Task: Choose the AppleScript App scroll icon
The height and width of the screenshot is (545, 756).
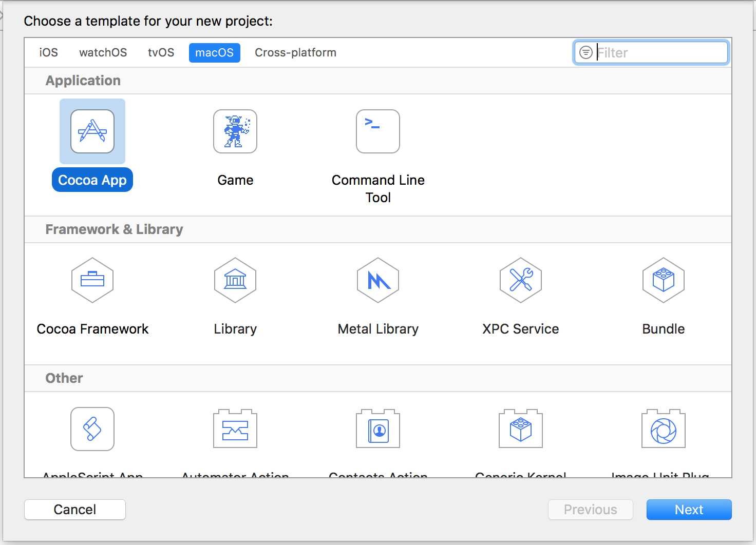Action: point(92,429)
